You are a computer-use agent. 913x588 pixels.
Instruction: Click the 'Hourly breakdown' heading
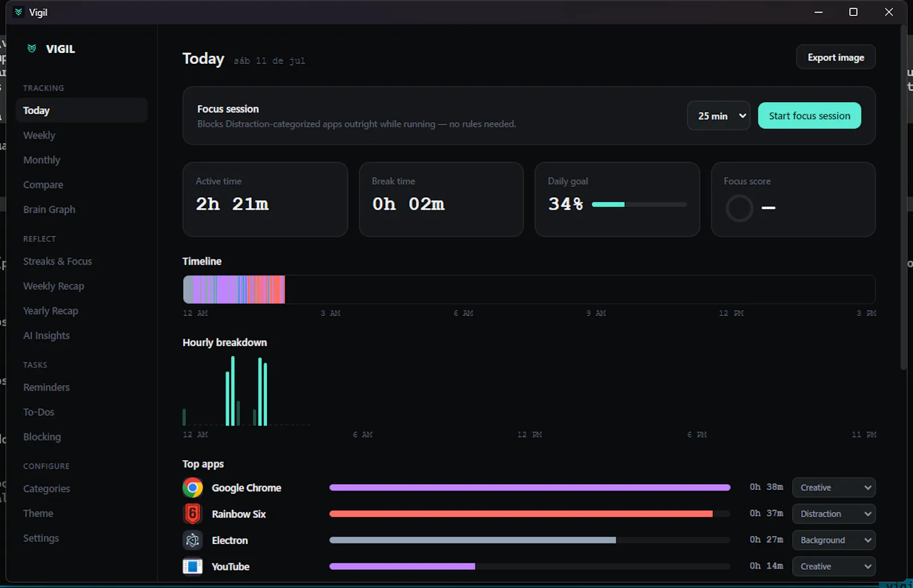225,342
